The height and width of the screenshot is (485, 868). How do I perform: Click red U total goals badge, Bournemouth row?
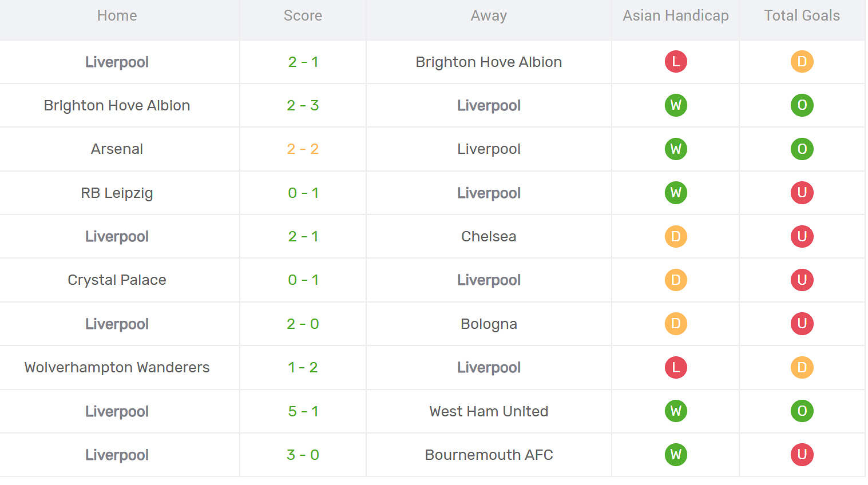click(x=802, y=455)
